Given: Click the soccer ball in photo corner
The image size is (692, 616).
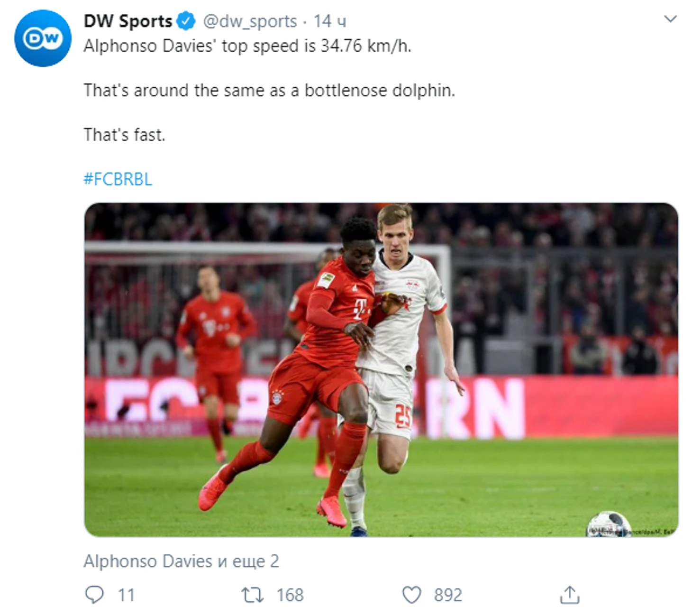Looking at the screenshot, I should (x=609, y=524).
